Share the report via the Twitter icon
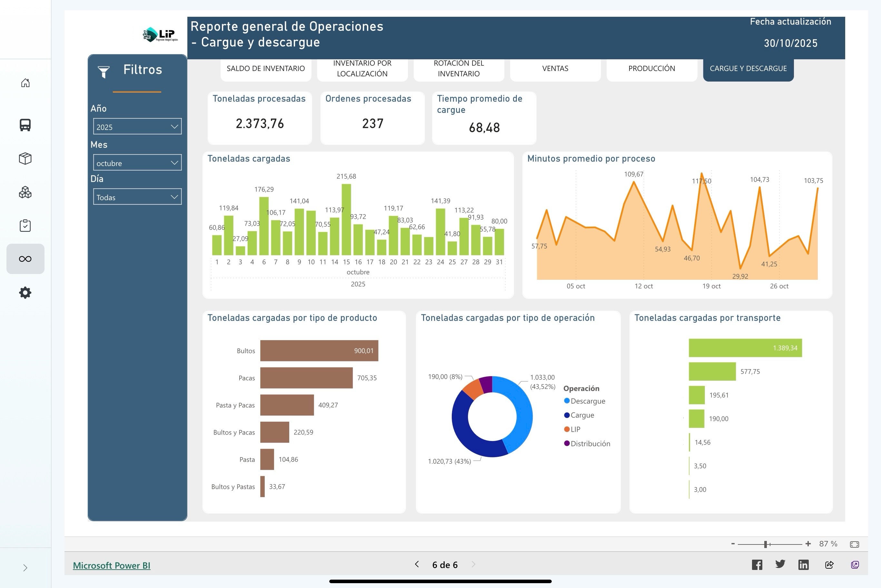881x588 pixels. [x=780, y=564]
